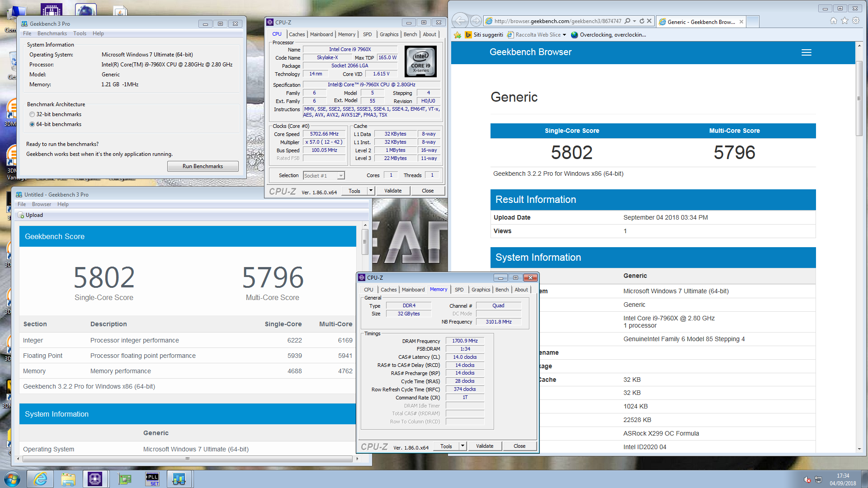The height and width of the screenshot is (488, 868).
Task: Click the browser forward arrow
Action: coord(476,21)
